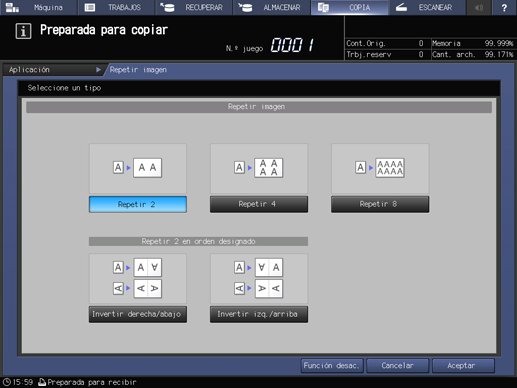Click the Trbj.reserv counter

385,54
